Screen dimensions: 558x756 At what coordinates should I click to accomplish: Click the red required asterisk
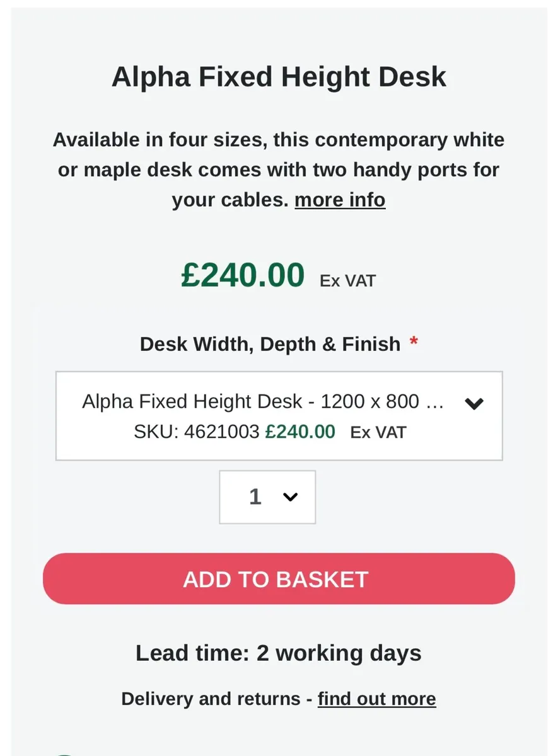click(414, 343)
